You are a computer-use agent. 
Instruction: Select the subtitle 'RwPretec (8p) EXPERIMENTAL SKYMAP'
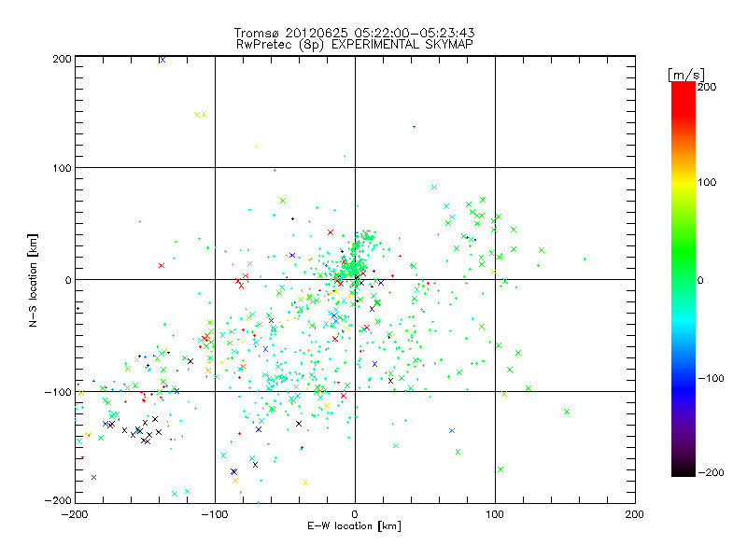pyautogui.click(x=355, y=45)
